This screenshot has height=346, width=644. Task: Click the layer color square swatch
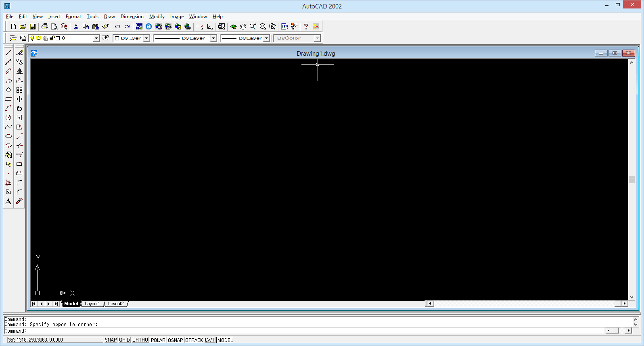58,38
